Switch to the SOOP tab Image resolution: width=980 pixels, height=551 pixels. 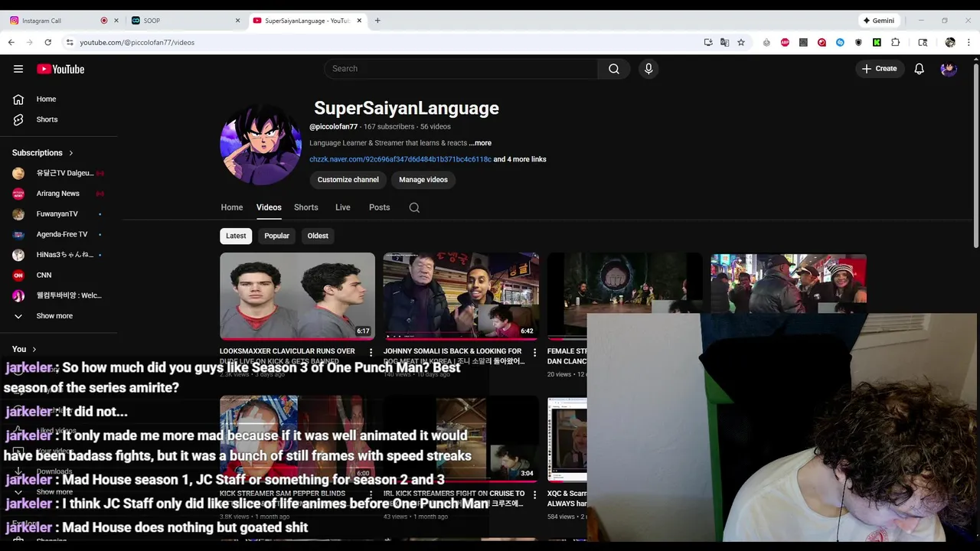186,21
